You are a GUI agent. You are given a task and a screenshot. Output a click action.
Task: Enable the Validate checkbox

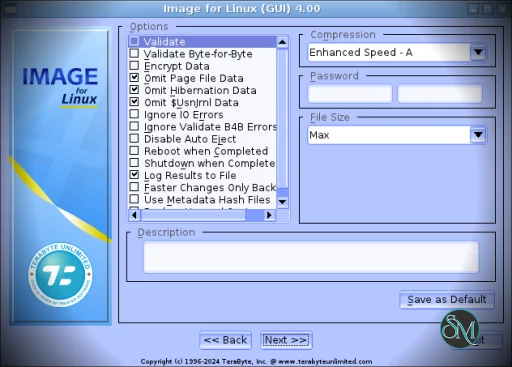pos(134,41)
